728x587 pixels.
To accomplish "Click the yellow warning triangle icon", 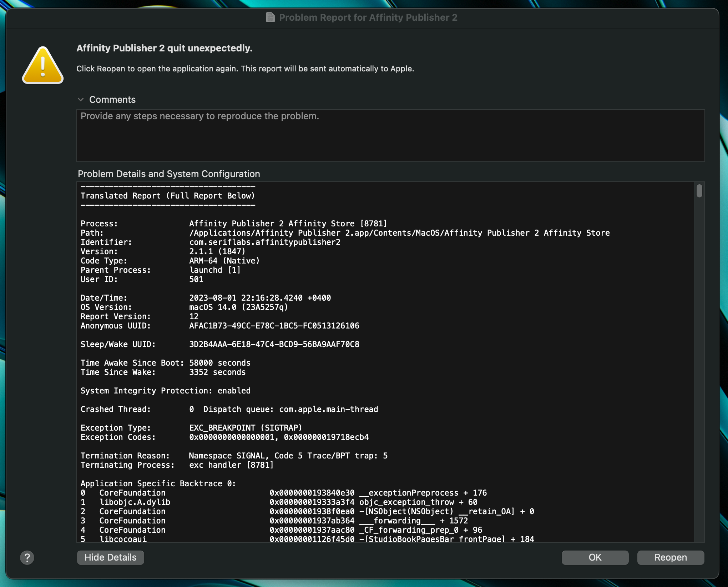I will (x=43, y=66).
